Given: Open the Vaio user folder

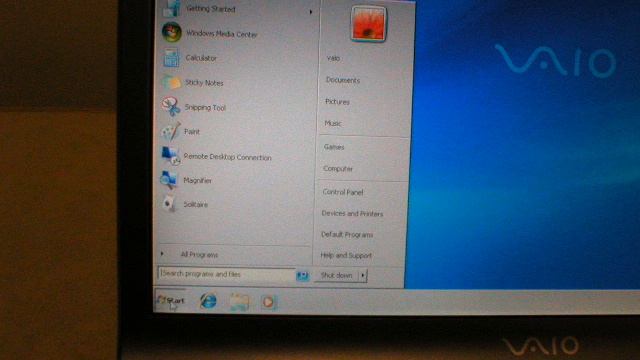Looking at the screenshot, I should coord(333,58).
